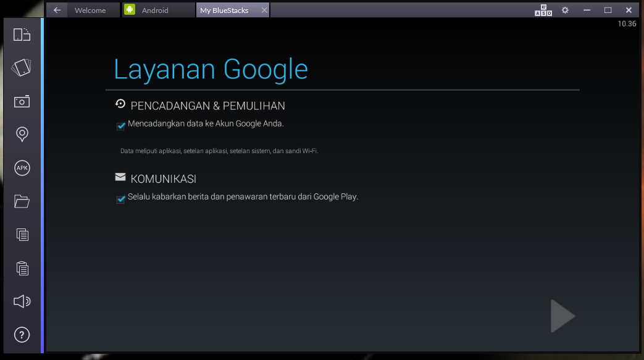Switch to the Android tab
The image size is (644, 360).
pyautogui.click(x=158, y=10)
